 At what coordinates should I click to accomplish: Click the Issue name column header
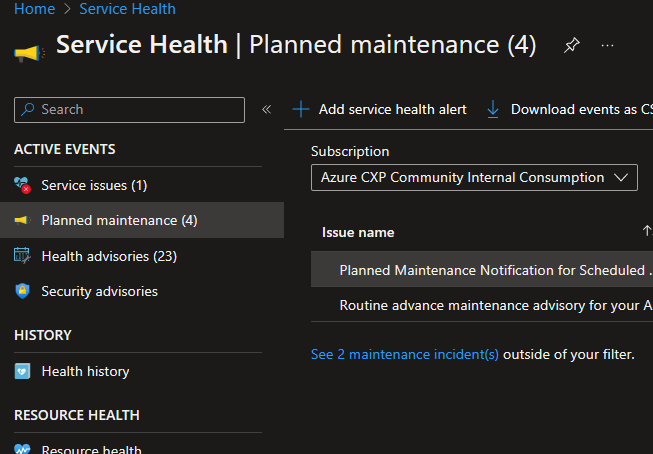[358, 232]
